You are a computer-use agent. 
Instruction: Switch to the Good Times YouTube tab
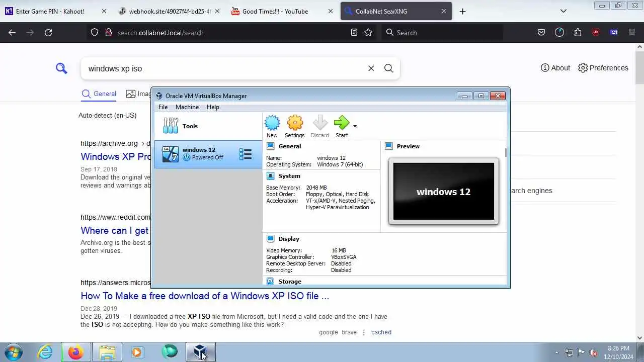pyautogui.click(x=282, y=11)
